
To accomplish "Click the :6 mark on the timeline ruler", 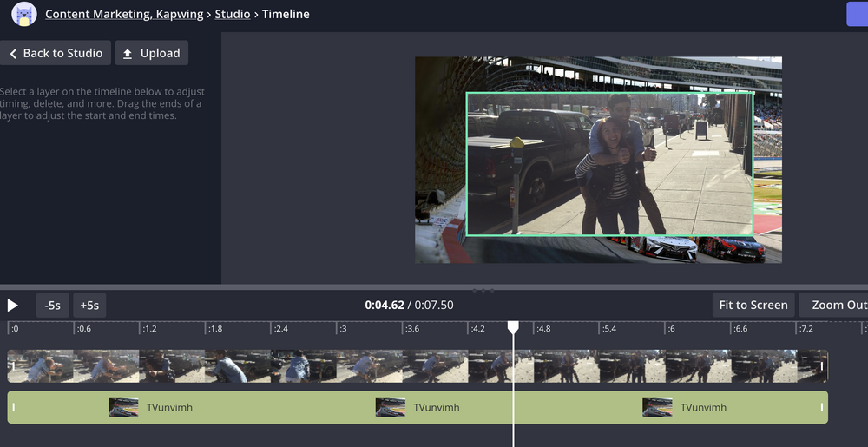I will click(670, 329).
